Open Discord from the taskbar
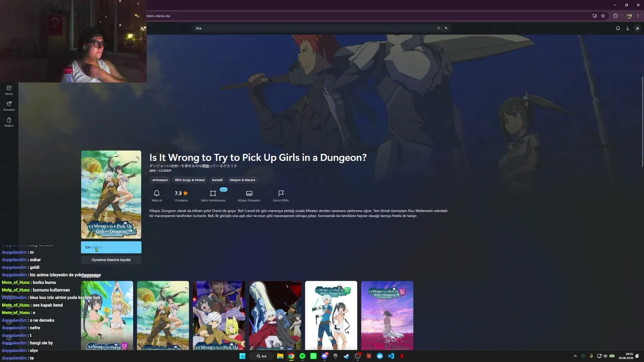644x362 pixels. coord(325,356)
